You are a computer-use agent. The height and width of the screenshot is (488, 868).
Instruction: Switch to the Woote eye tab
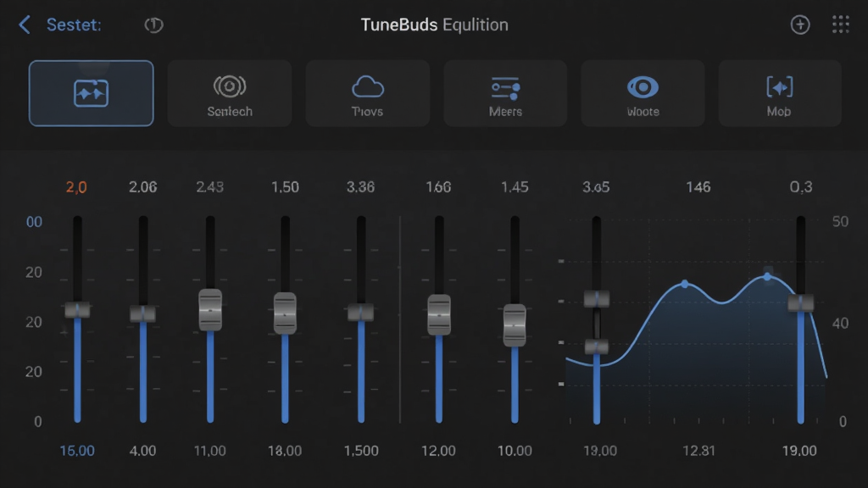[643, 93]
